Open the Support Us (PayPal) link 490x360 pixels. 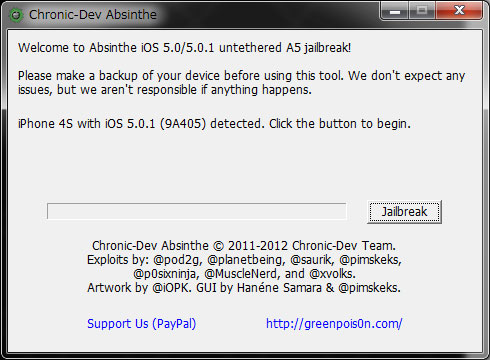pos(141,324)
